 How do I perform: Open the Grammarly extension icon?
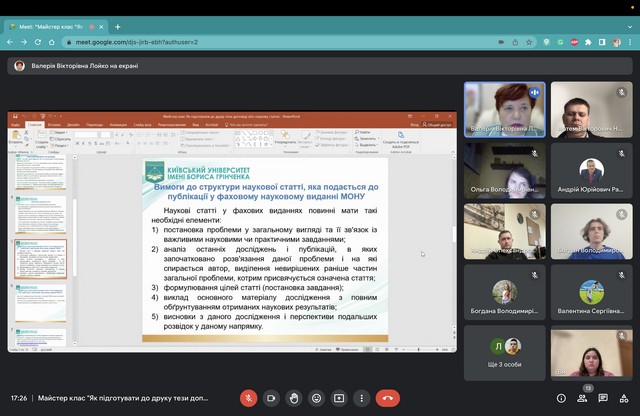560,42
